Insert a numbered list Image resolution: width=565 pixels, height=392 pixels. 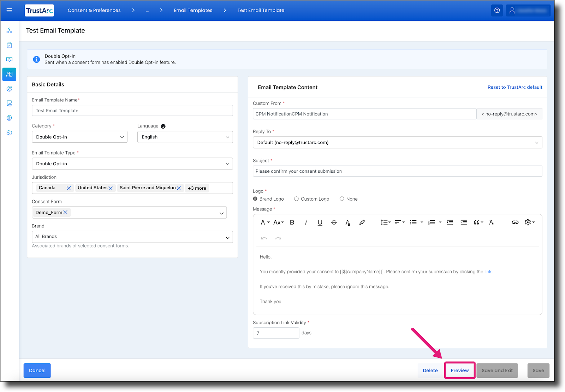[432, 222]
